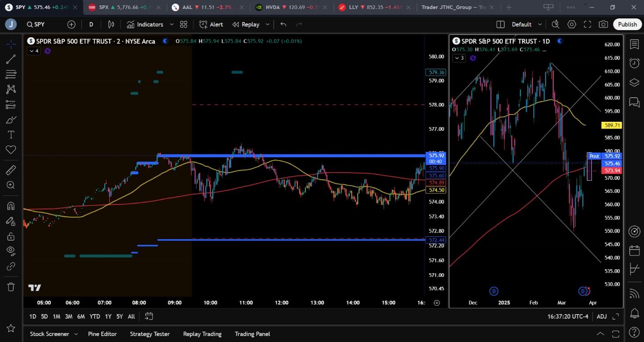
Task: Open the chart patterns tool
Action: (11, 89)
